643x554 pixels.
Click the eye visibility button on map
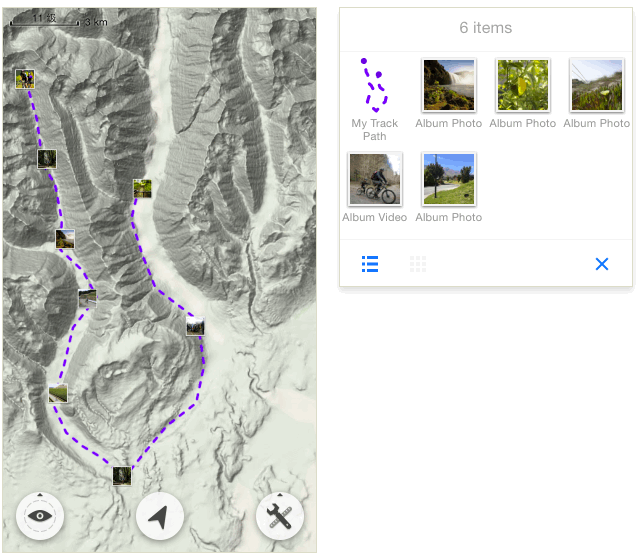point(41,517)
